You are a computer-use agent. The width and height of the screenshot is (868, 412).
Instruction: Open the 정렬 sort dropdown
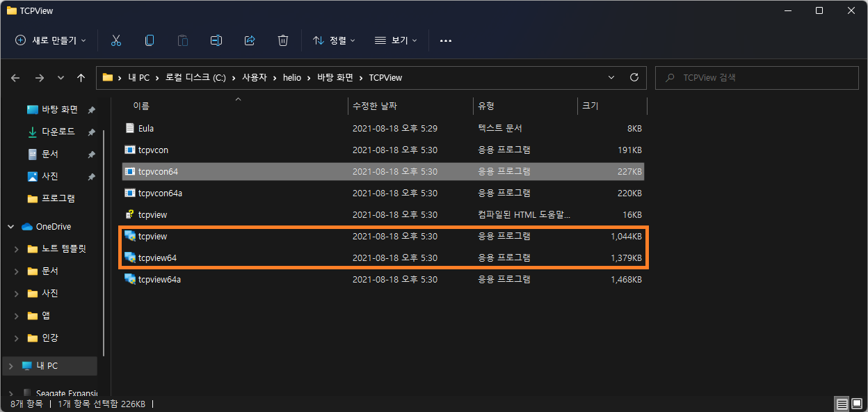tap(334, 40)
